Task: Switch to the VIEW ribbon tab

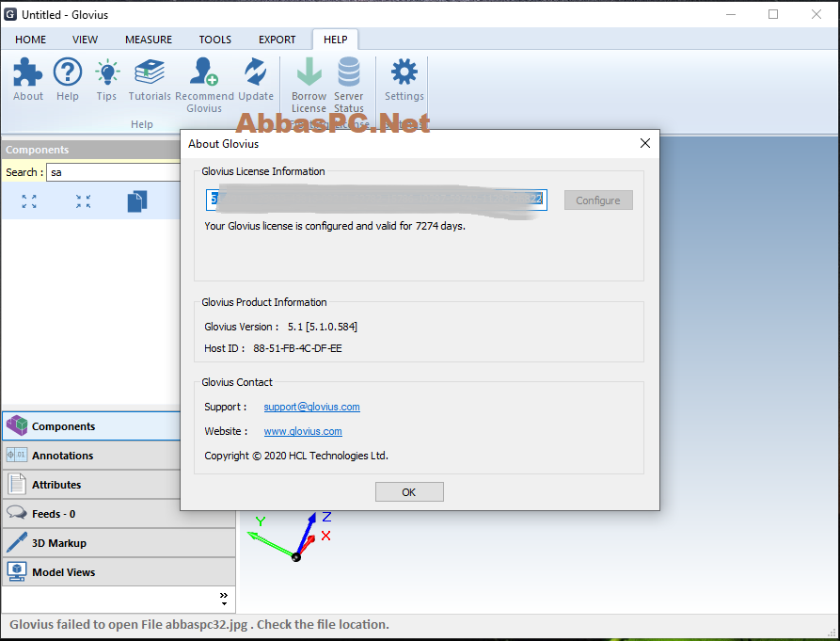Action: click(x=86, y=40)
